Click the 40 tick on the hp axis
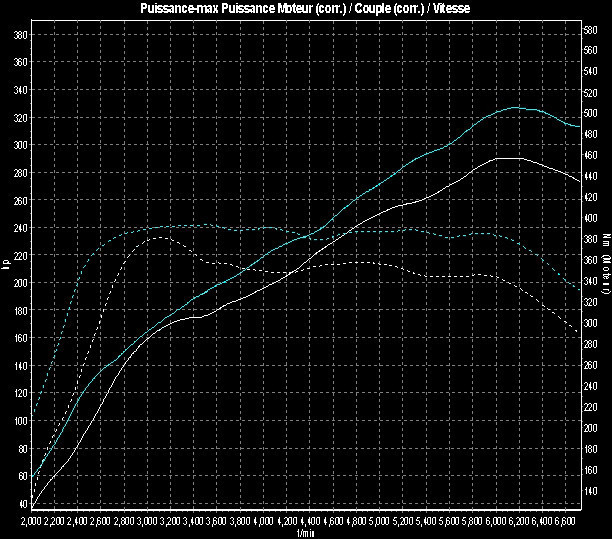 tap(22, 504)
